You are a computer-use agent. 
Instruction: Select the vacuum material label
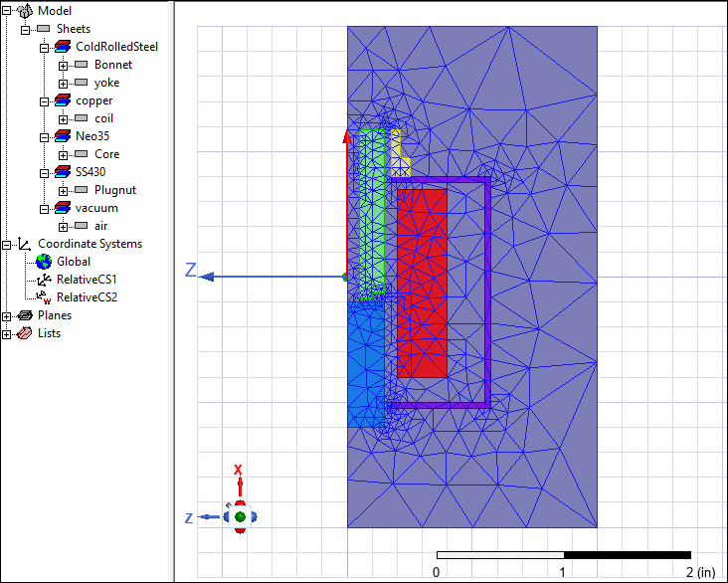(96, 208)
